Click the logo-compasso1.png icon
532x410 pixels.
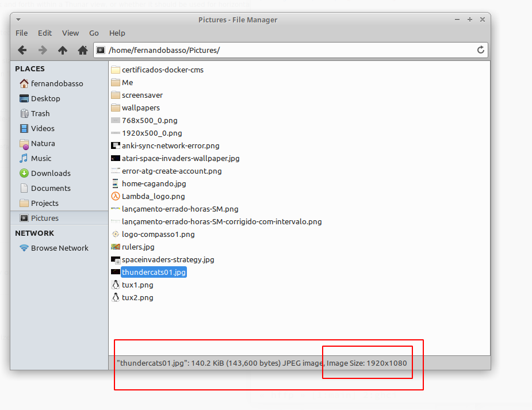pyautogui.click(x=116, y=235)
